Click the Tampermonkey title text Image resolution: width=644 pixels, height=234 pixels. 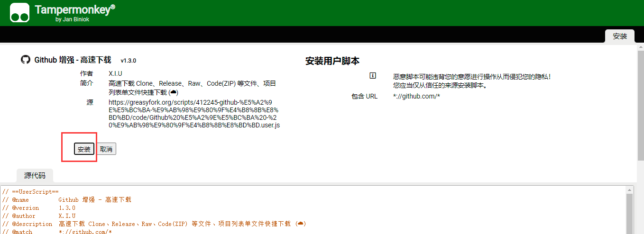(75, 9)
